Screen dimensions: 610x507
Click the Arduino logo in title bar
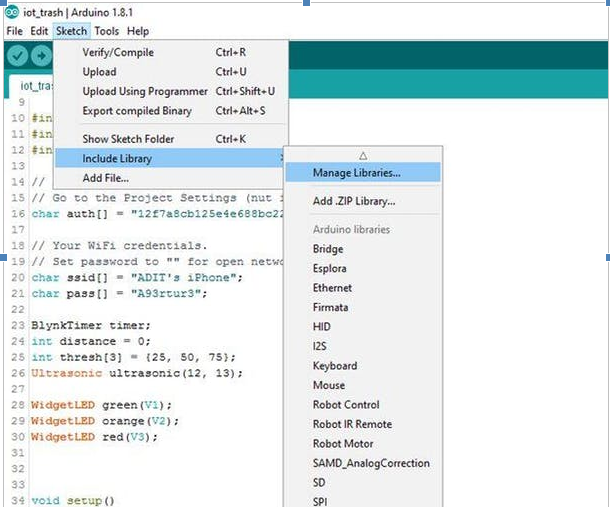pos(12,12)
